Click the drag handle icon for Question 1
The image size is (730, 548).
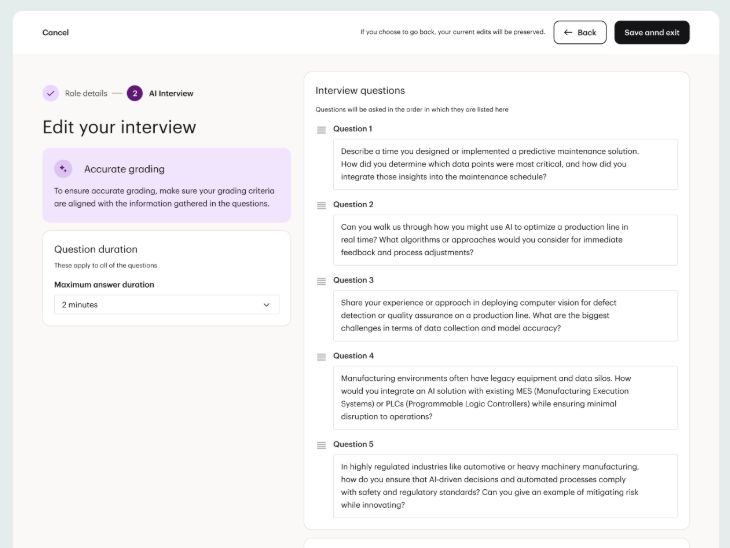pos(321,130)
